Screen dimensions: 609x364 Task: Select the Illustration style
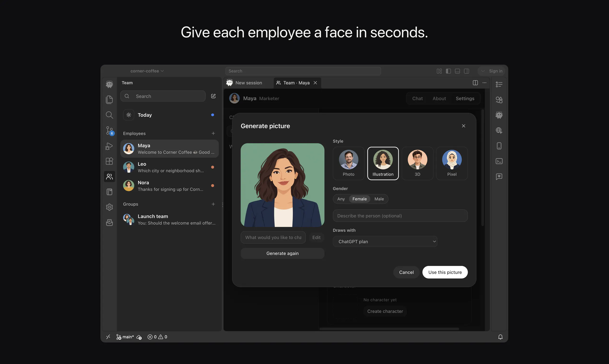[383, 163]
